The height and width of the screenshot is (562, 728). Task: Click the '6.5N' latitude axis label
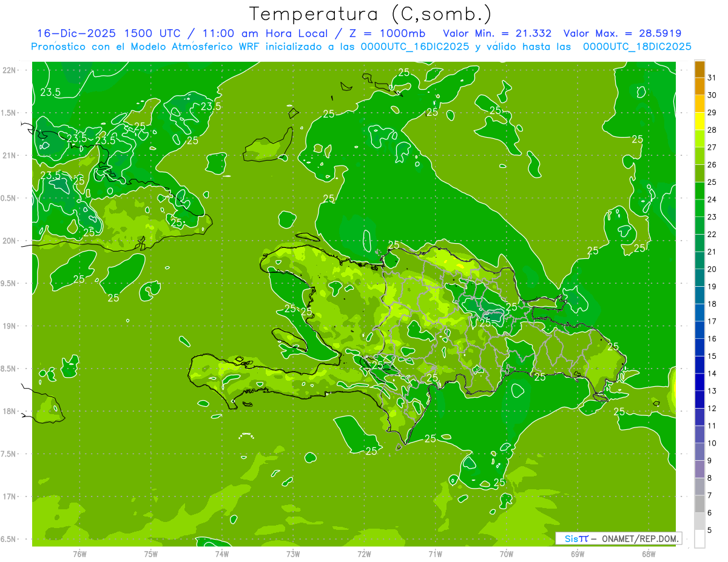click(9, 540)
